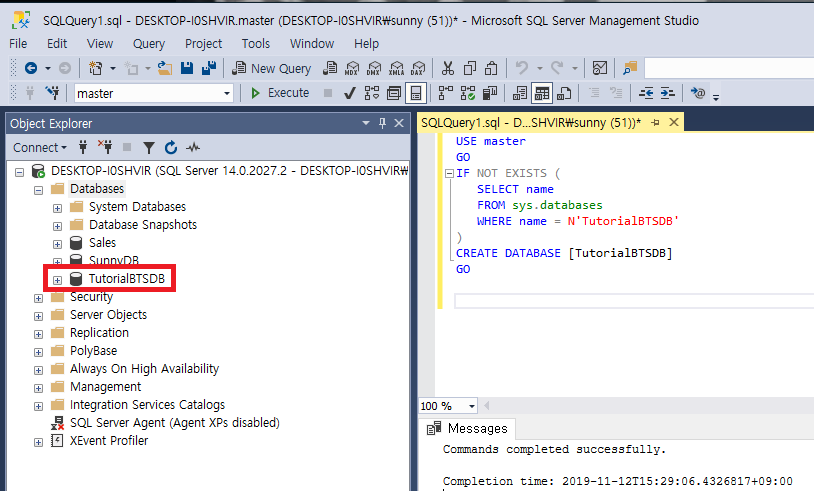Image resolution: width=814 pixels, height=491 pixels.
Task: Toggle Include Actual Execution Plan
Action: point(445,93)
